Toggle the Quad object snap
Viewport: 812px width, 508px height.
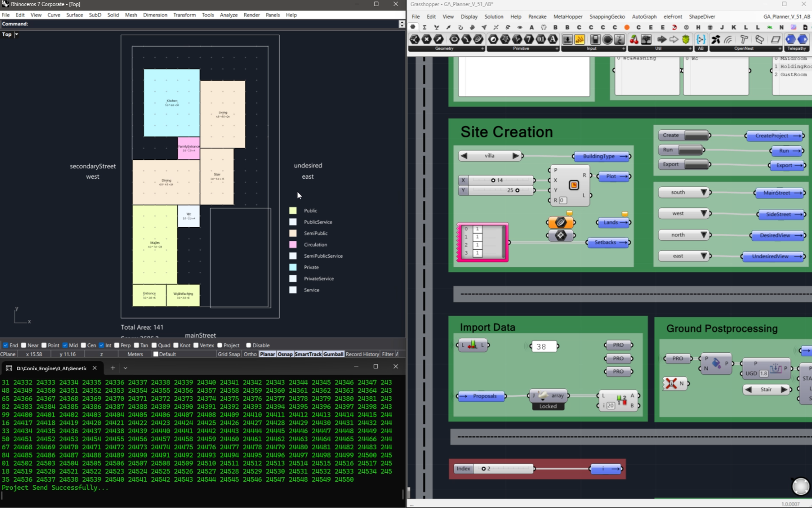click(x=155, y=345)
